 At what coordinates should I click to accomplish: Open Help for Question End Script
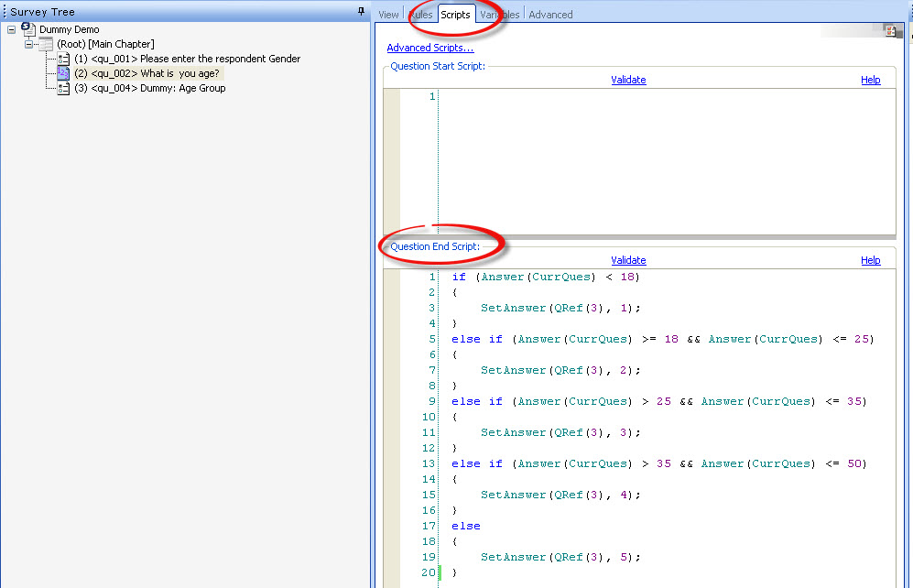click(x=871, y=260)
